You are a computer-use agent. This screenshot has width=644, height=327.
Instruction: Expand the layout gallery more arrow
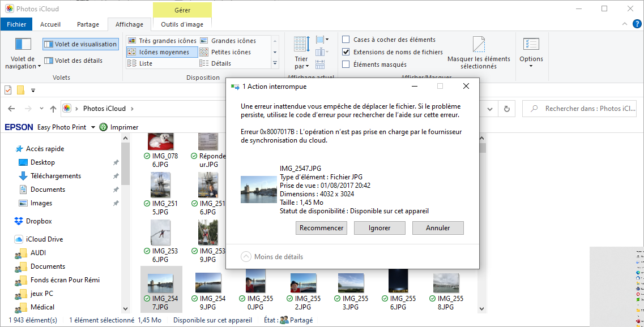pyautogui.click(x=275, y=63)
